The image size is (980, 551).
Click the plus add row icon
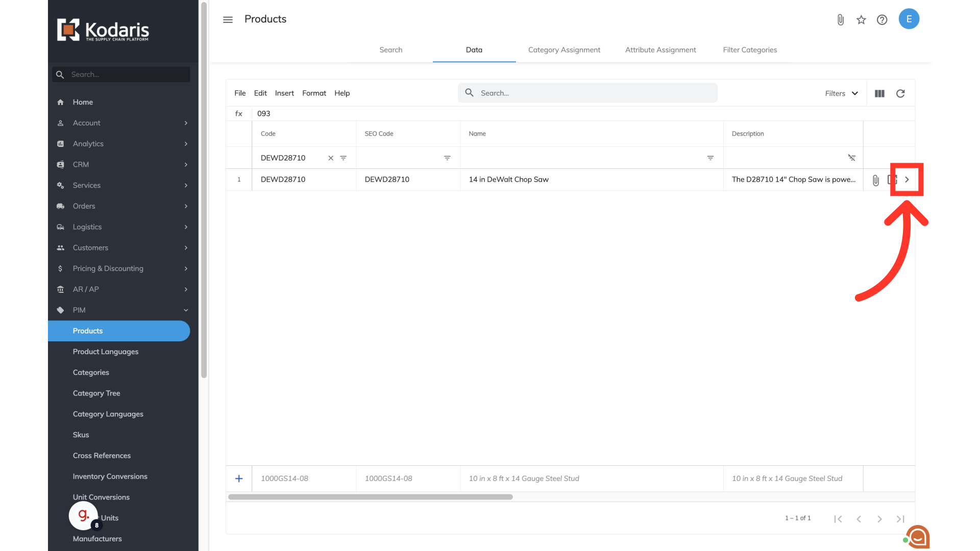click(x=239, y=479)
